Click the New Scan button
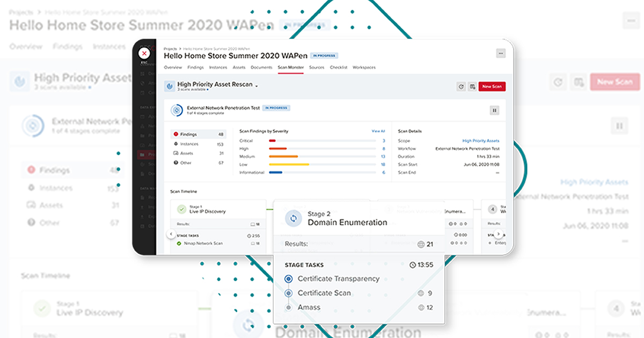 click(x=492, y=86)
